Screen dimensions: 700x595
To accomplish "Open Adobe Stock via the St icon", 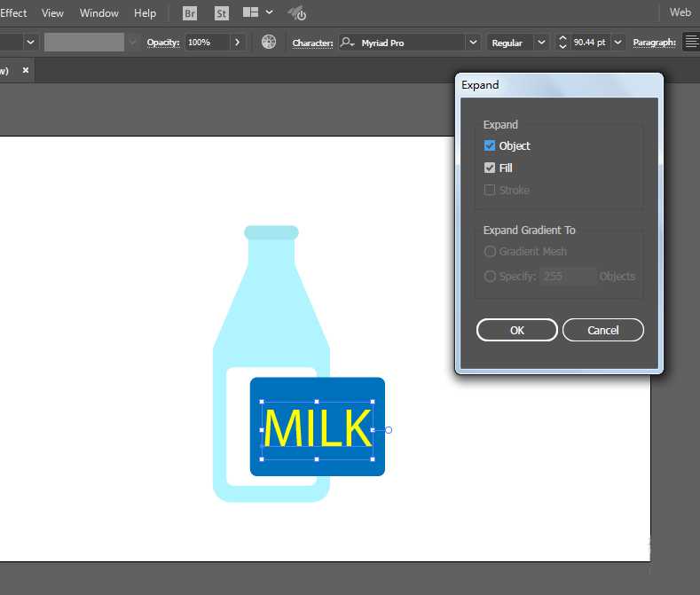I will pos(222,13).
